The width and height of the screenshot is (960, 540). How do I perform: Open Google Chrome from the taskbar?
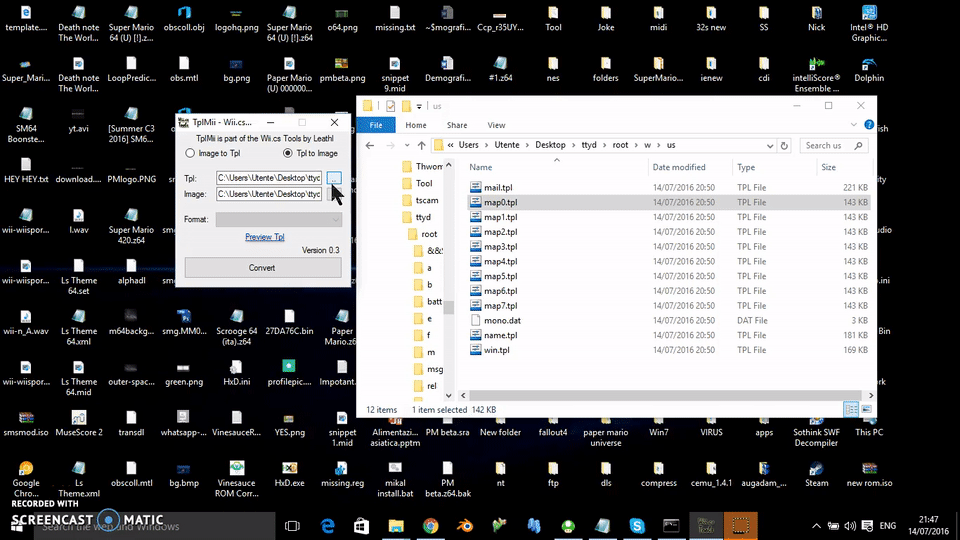click(x=430, y=526)
